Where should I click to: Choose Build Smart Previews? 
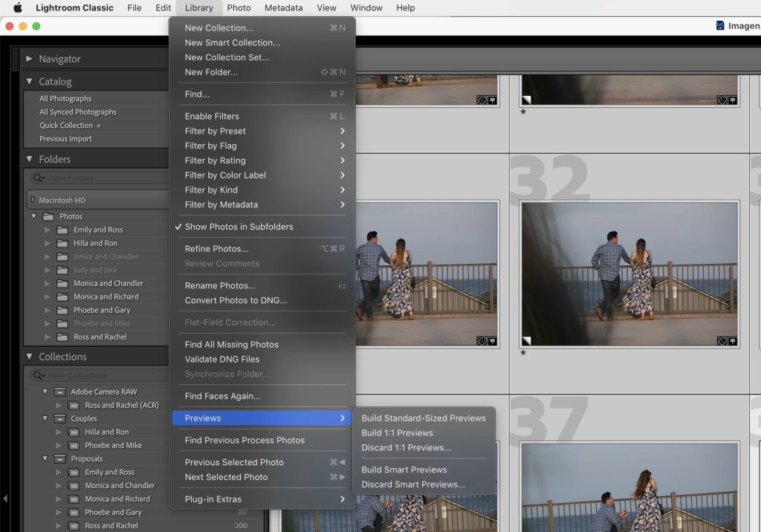point(404,470)
